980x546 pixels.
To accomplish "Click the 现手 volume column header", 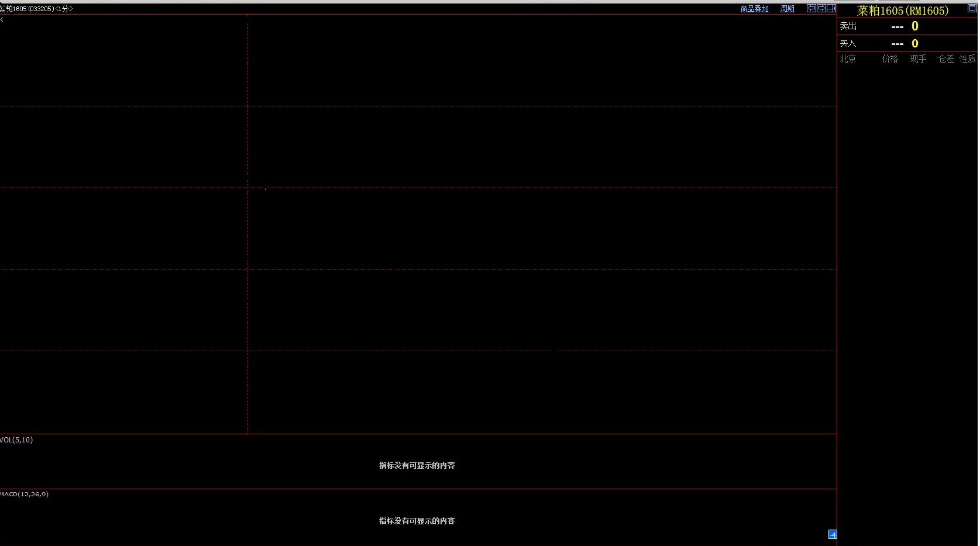I will point(918,59).
